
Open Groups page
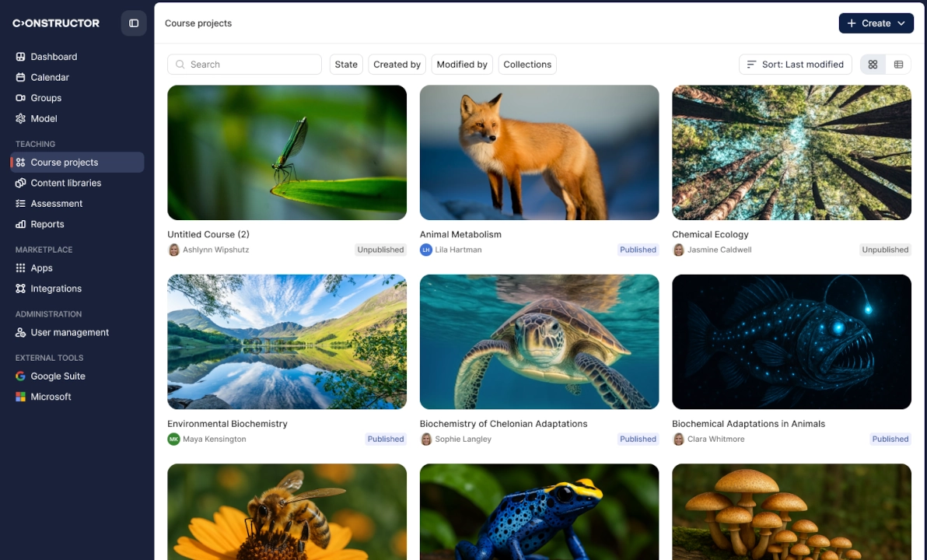(46, 98)
